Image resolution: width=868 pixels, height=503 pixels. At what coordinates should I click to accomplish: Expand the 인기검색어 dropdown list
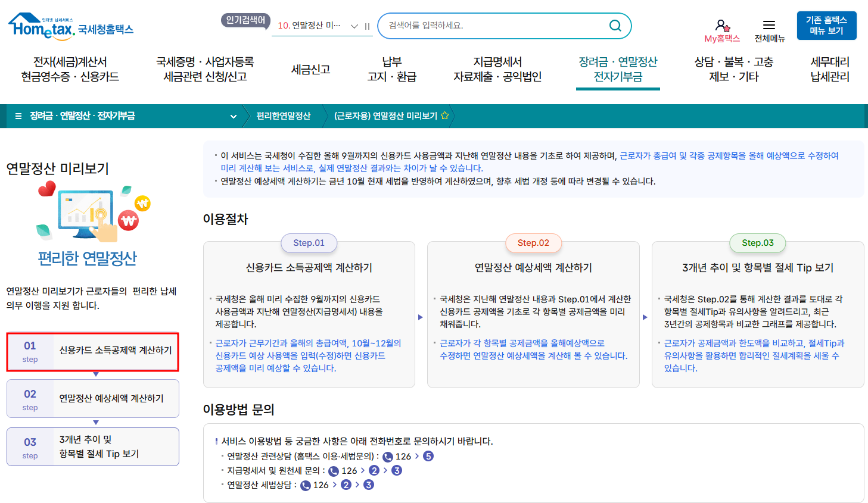(354, 26)
